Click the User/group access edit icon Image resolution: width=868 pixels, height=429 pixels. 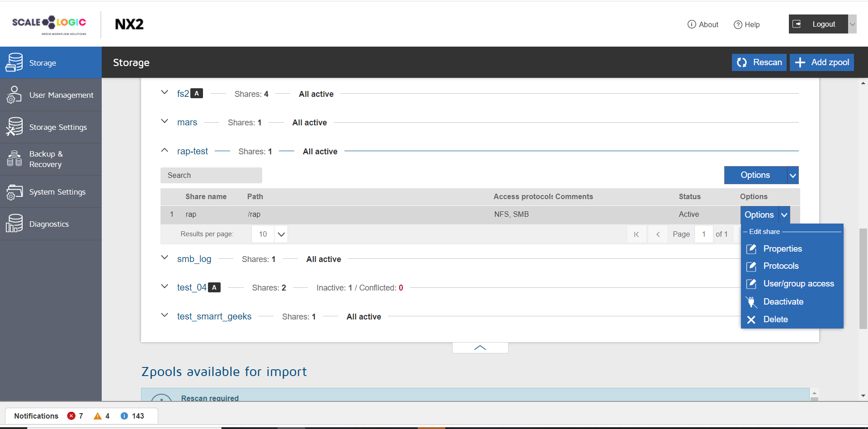click(x=751, y=284)
